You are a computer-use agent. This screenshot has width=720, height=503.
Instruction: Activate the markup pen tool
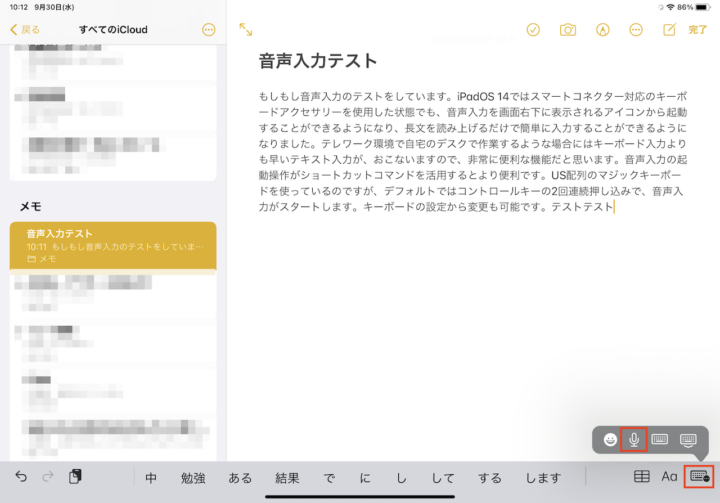(x=602, y=30)
